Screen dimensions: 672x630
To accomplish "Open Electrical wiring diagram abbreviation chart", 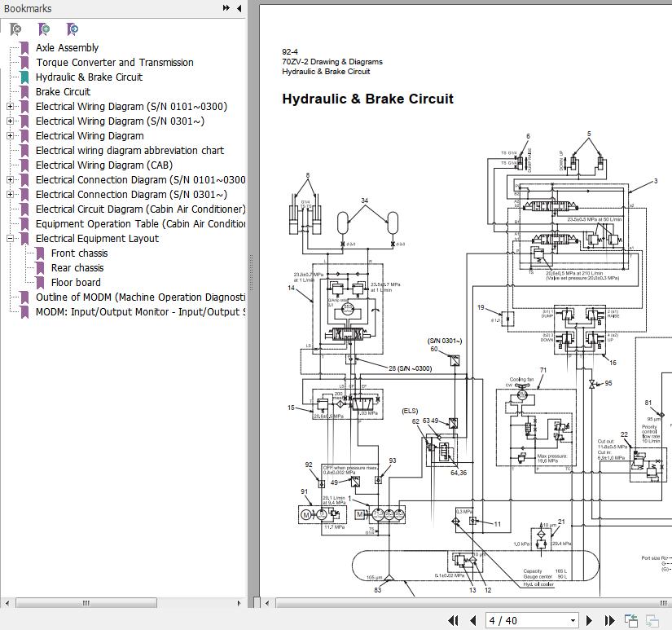I will pyautogui.click(x=130, y=151).
